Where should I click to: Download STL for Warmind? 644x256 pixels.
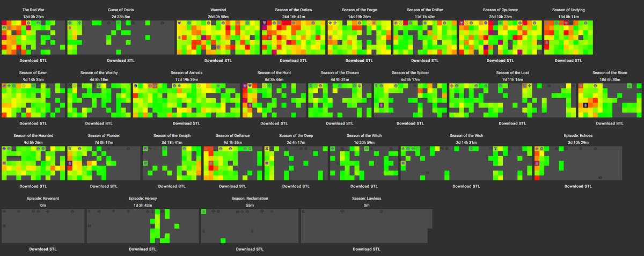(218, 61)
